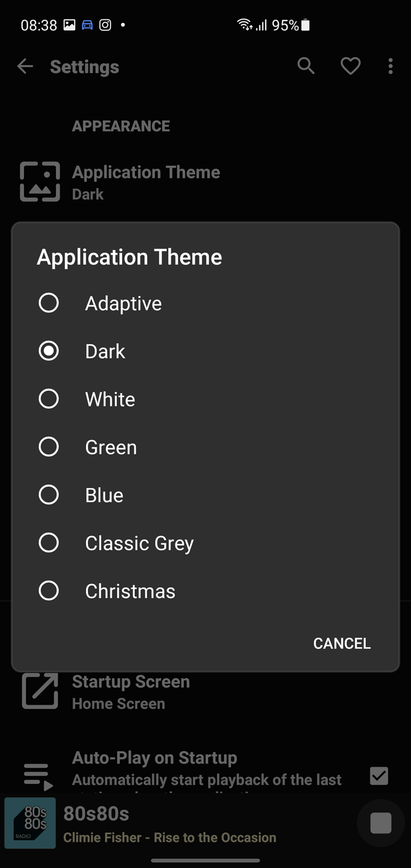Tap the Auto-Play playlist icon

coord(38,776)
